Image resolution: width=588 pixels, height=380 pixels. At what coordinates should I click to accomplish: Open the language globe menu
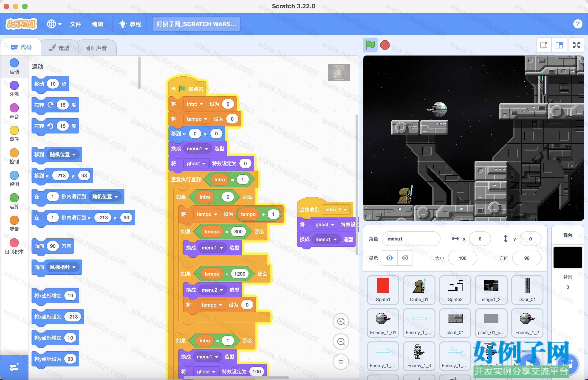pyautogui.click(x=54, y=24)
